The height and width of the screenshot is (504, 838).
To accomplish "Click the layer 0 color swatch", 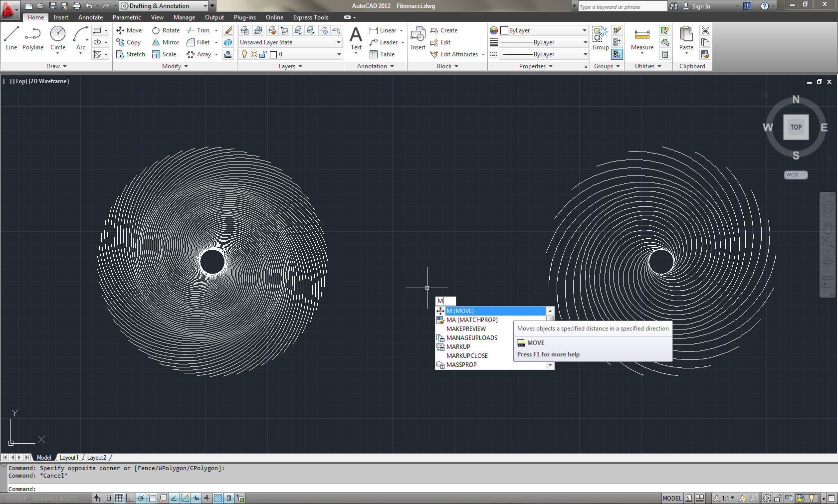I will (273, 54).
